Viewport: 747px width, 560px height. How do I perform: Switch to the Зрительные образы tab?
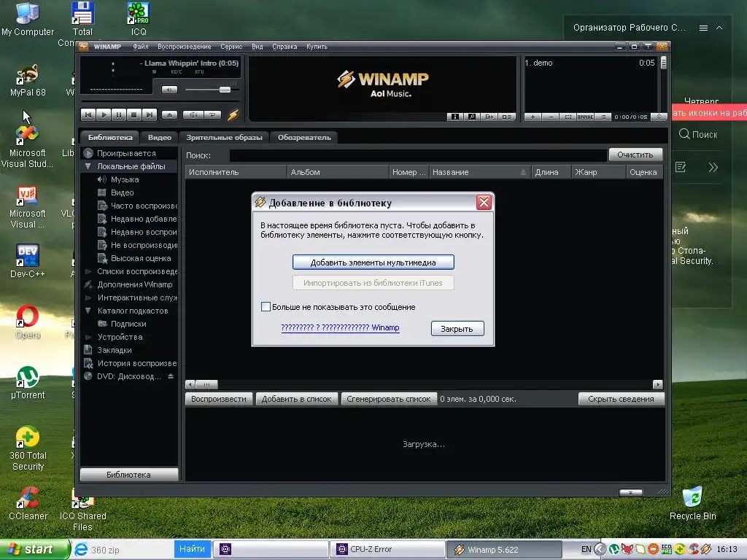click(224, 137)
